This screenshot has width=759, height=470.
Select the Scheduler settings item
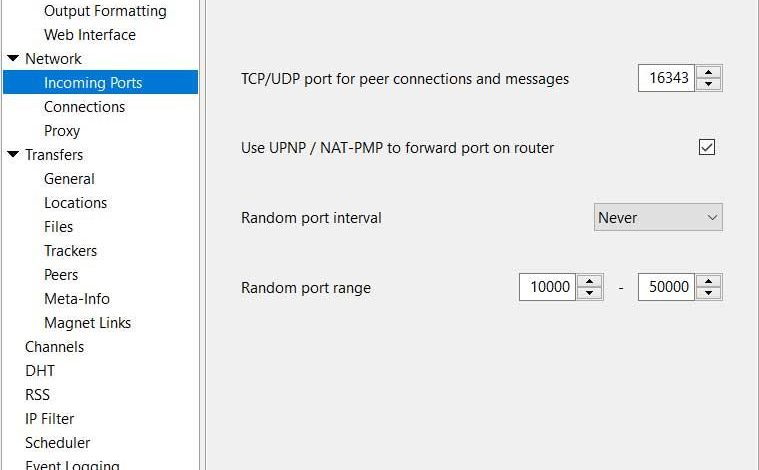(x=58, y=443)
